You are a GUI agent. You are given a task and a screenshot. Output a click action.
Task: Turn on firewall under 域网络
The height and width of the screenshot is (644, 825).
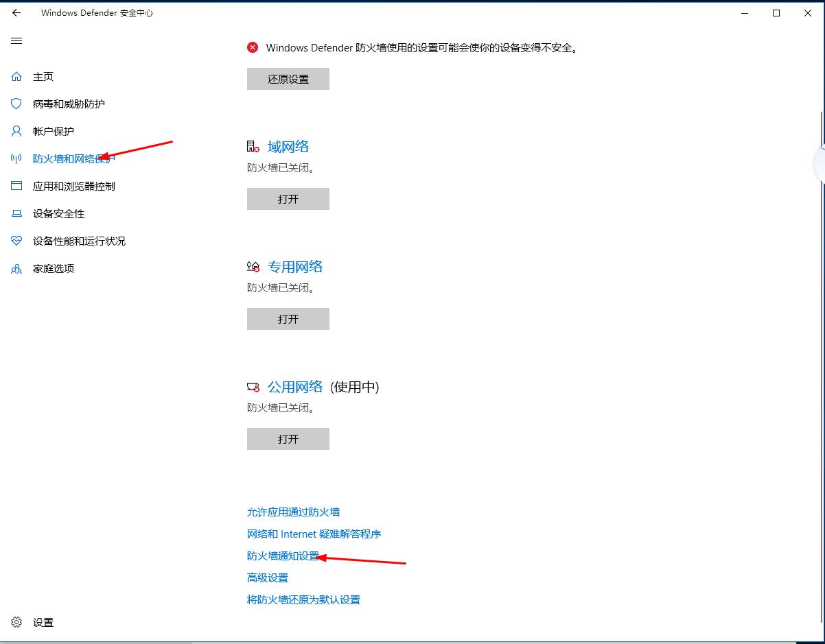click(x=288, y=199)
